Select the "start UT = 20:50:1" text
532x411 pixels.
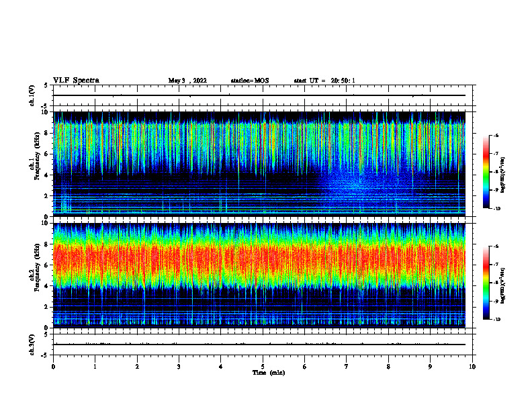click(324, 81)
